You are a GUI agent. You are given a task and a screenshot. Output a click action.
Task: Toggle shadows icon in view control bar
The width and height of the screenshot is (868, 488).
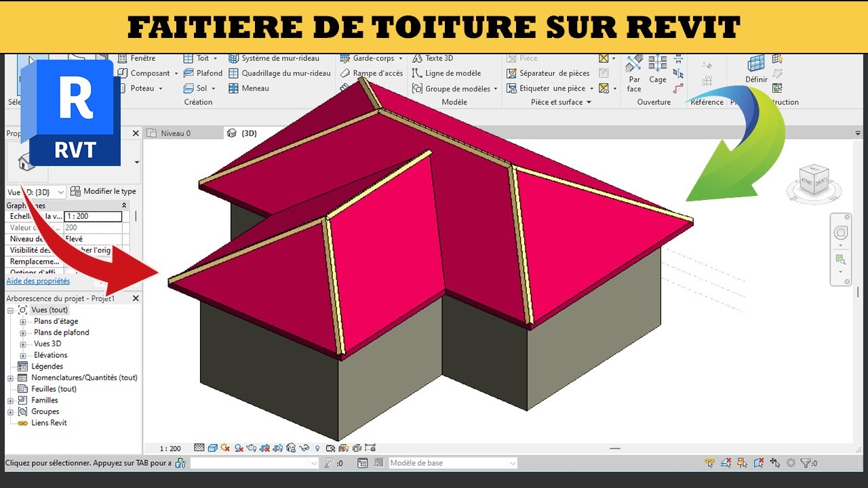pos(238,448)
